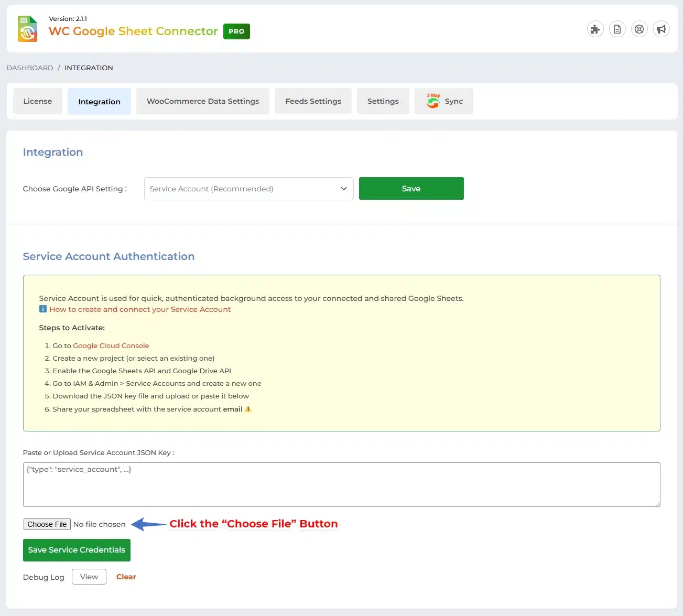Click the Choose File button
Image resolution: width=683 pixels, height=616 pixels.
pos(47,524)
